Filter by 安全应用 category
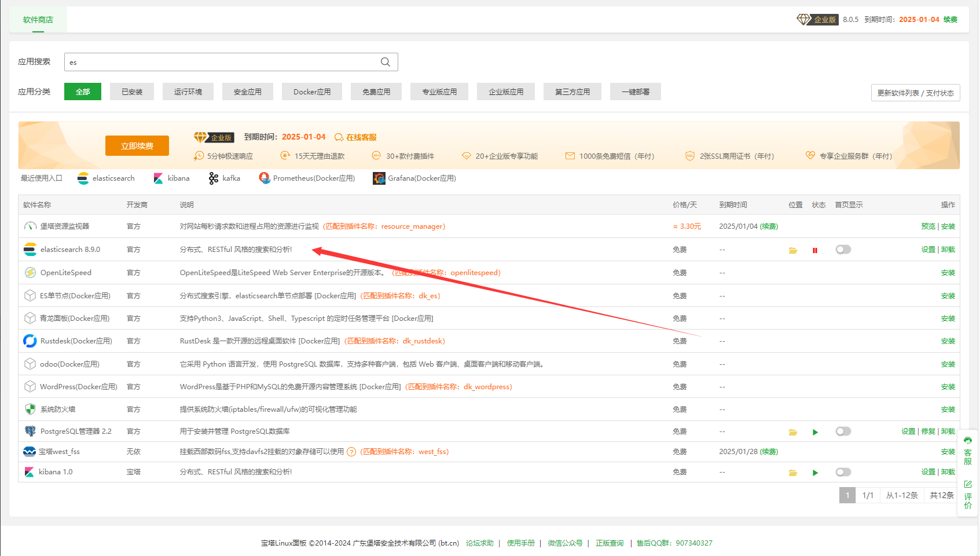980x556 pixels. (248, 92)
